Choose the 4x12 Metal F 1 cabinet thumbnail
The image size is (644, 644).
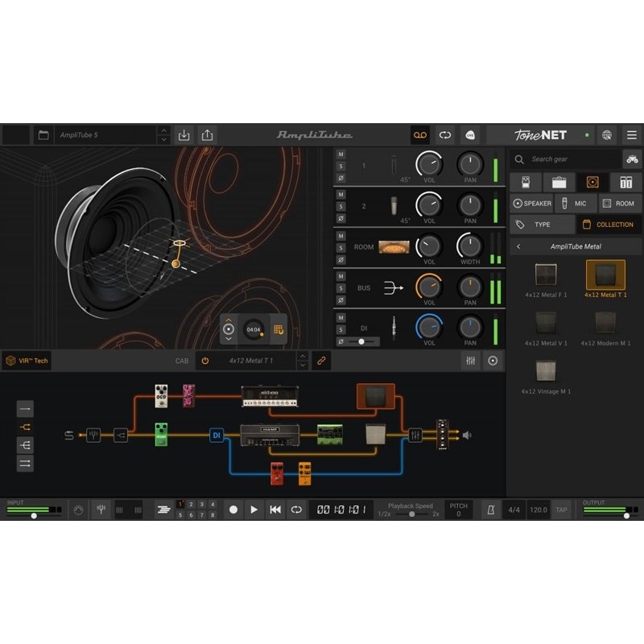coord(546,275)
